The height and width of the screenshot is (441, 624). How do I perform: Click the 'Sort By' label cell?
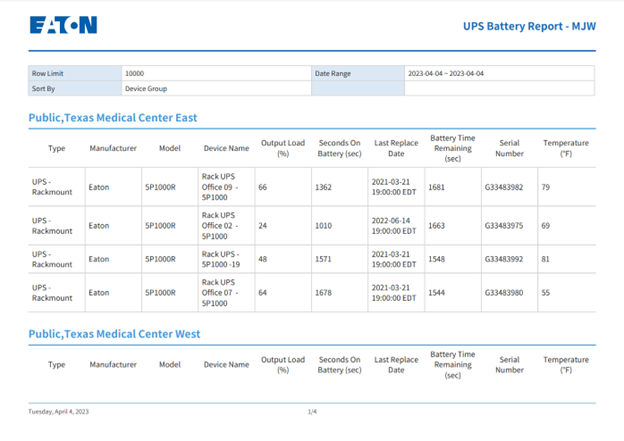(75, 88)
